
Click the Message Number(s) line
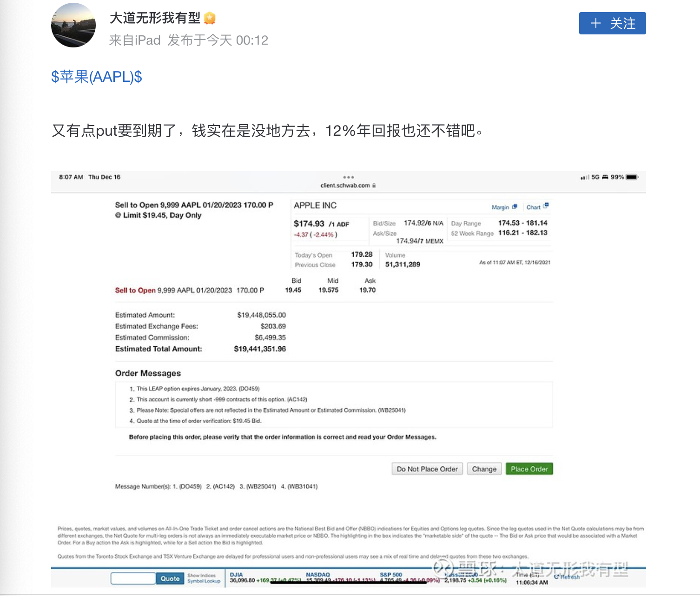pyautogui.click(x=217, y=487)
